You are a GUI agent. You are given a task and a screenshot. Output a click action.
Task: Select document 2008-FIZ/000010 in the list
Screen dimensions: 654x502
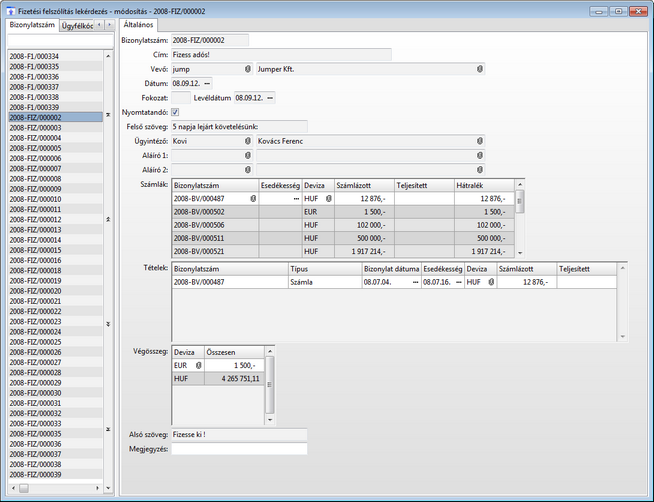click(35, 199)
